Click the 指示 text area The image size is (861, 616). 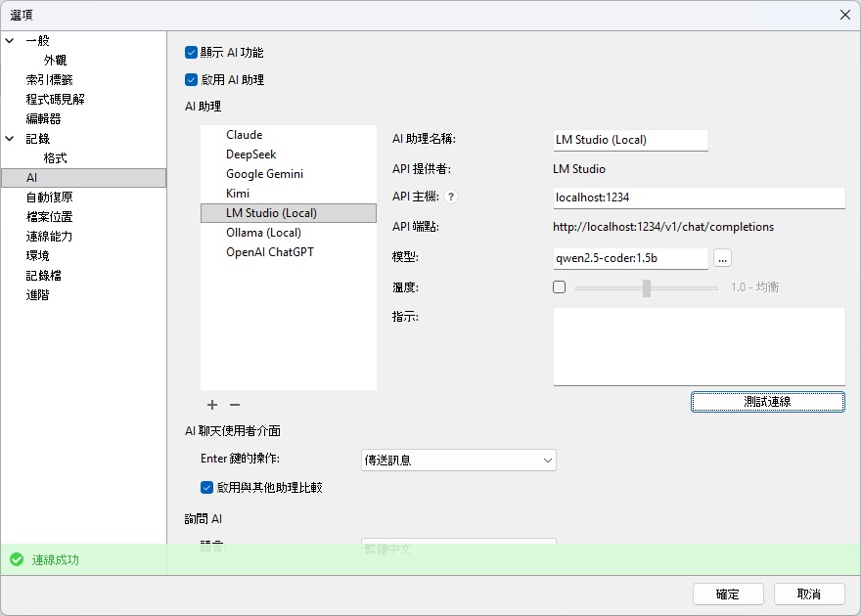coord(699,347)
